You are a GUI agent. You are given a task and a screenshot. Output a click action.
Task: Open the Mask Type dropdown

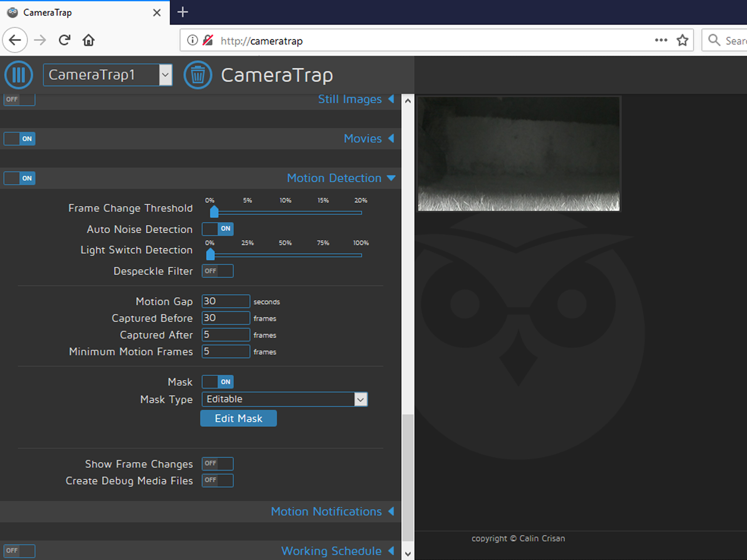pos(285,399)
